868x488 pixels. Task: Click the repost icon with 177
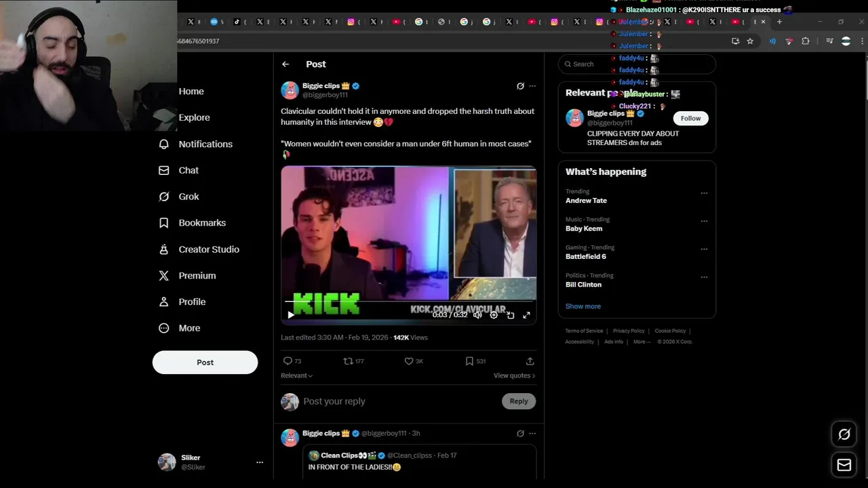coord(348,361)
